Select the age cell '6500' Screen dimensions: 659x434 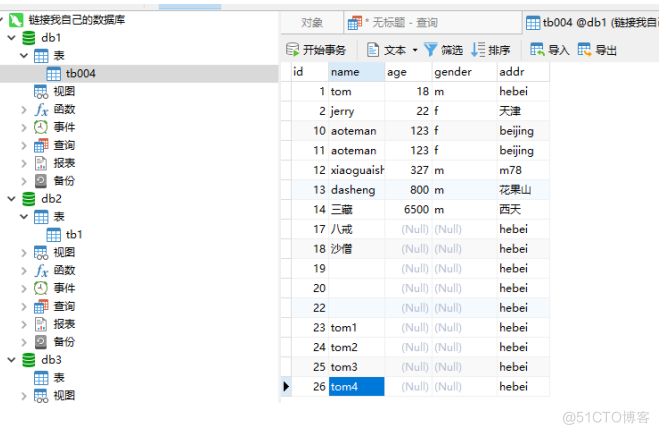[408, 210]
